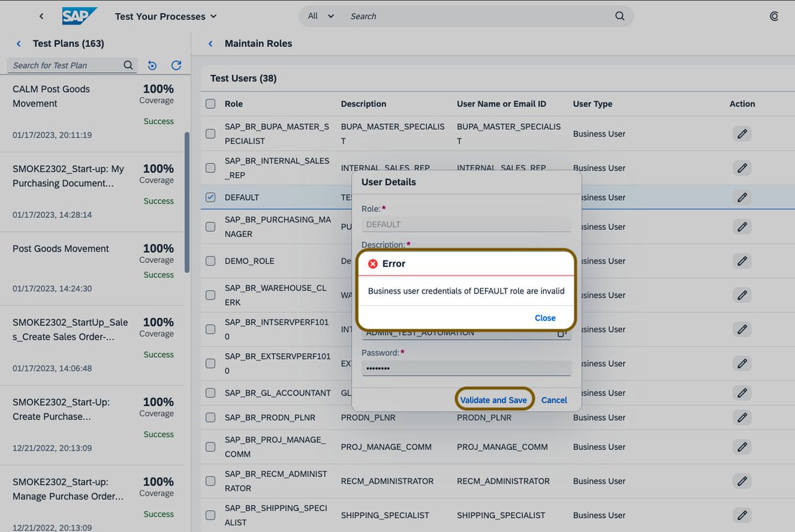Edit the SAP_BR_INTSERVPERF1010 row pencil icon
Viewport: 795px width, 532px height.
[x=742, y=329]
